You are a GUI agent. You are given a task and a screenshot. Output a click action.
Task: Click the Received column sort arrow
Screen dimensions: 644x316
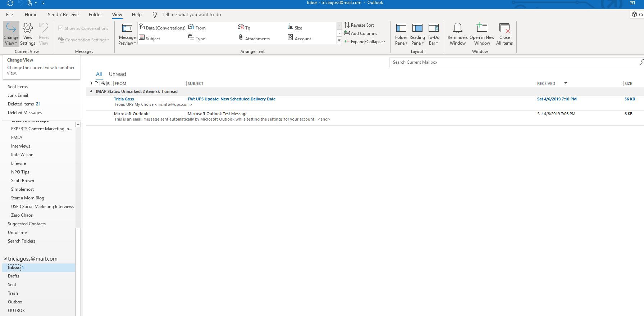point(566,83)
